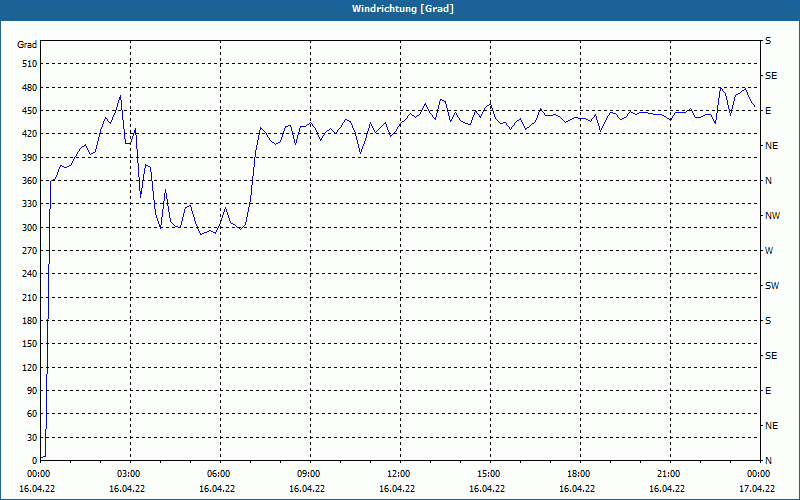Viewport: 800px width, 500px height.
Task: Click the 16.04.22 date under 12:00
Action: 397,488
